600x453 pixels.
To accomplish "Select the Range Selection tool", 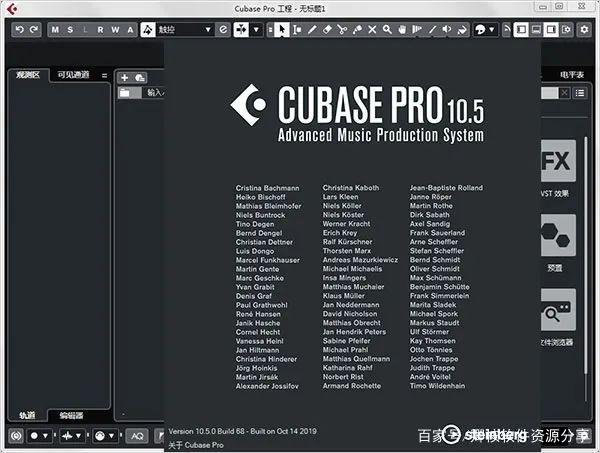I will 297,29.
